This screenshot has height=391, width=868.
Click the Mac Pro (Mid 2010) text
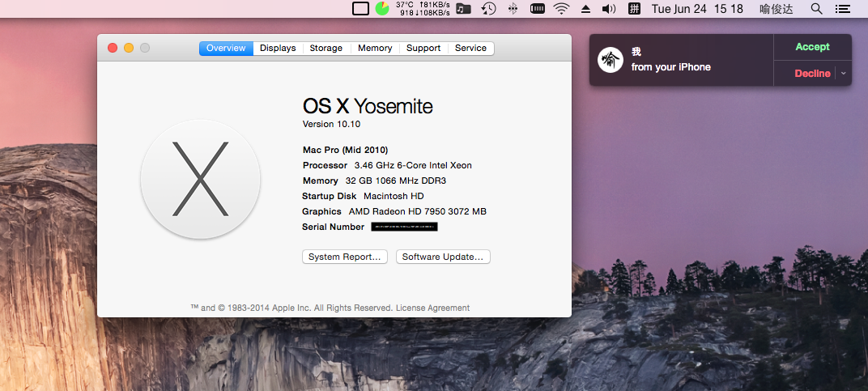(346, 150)
